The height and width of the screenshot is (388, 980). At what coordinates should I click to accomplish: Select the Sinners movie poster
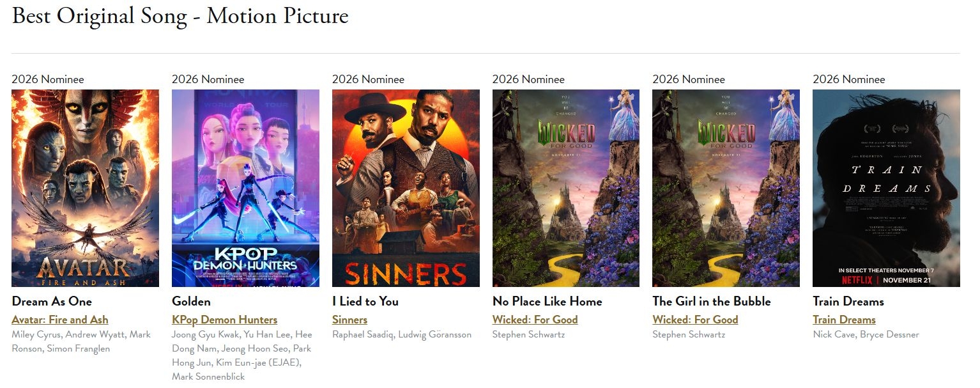click(406, 188)
